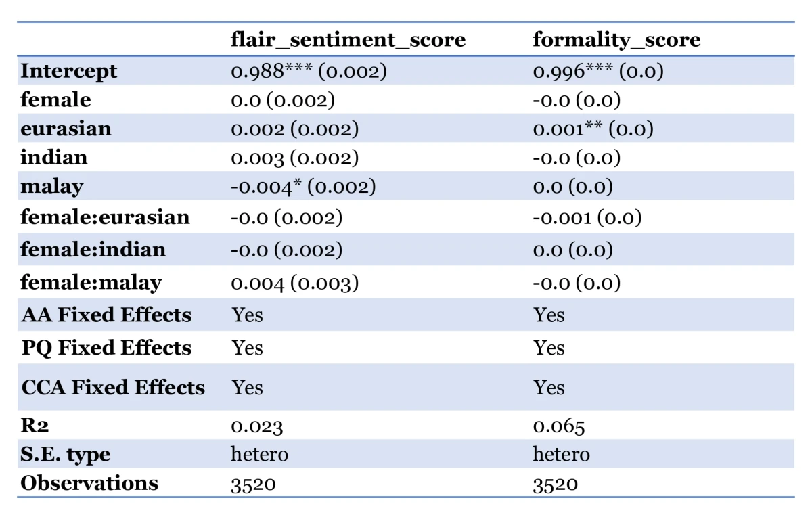
Task: Click the R2 value 0.023
Action: [x=257, y=426]
